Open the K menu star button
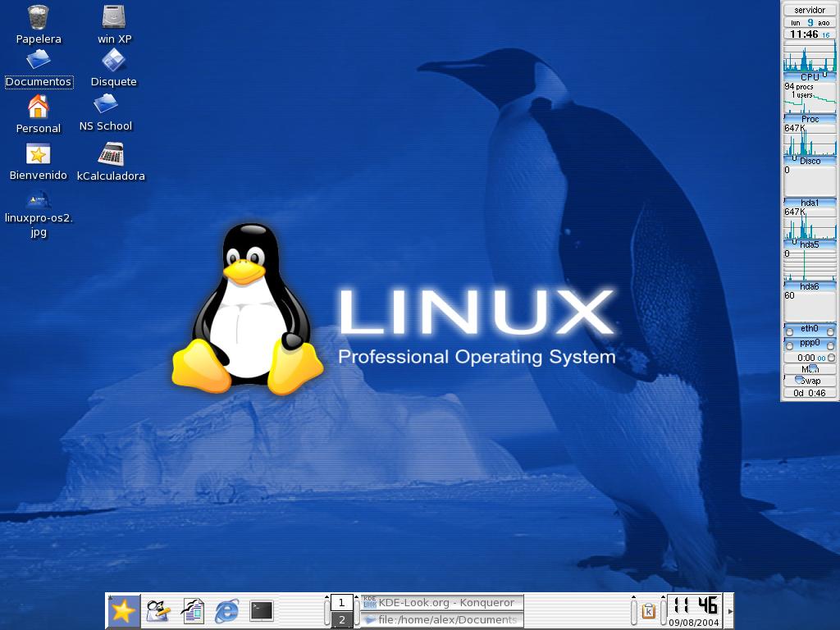The height and width of the screenshot is (630, 840). point(123,611)
